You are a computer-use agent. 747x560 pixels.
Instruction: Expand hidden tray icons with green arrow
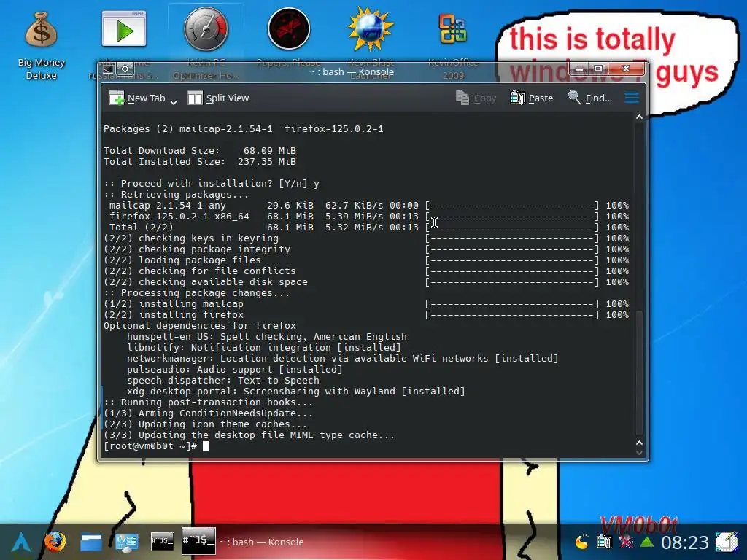647,542
